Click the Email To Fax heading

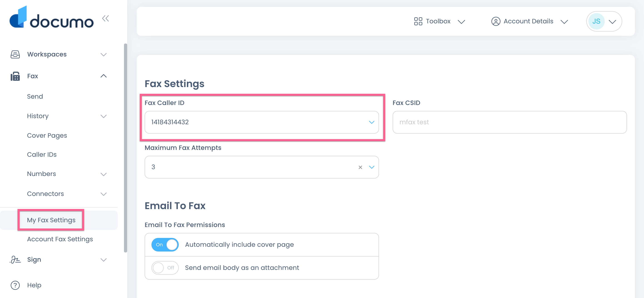(x=175, y=206)
